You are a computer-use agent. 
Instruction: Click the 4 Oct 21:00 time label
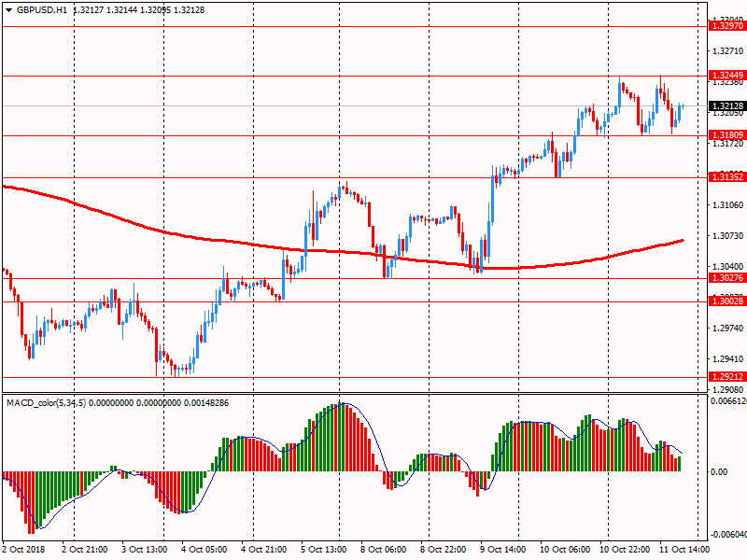[x=264, y=549]
